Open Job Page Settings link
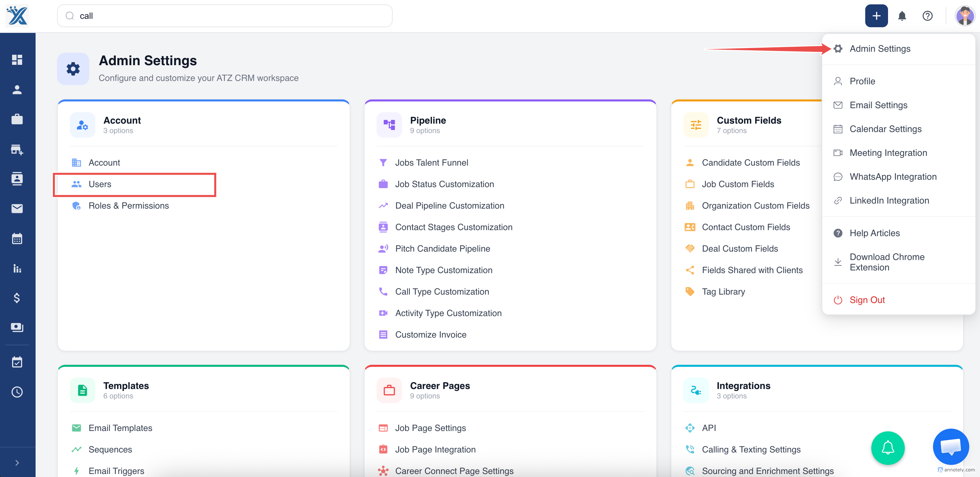Viewport: 980px width, 477px height. [430, 428]
